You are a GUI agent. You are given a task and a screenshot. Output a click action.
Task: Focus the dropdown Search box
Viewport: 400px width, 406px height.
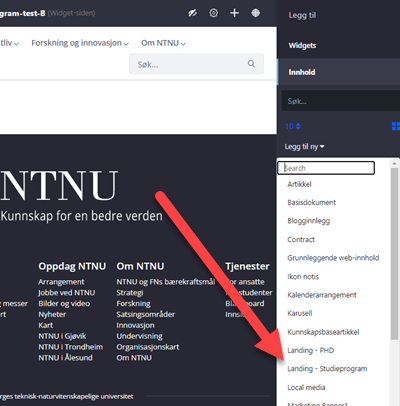coord(326,168)
